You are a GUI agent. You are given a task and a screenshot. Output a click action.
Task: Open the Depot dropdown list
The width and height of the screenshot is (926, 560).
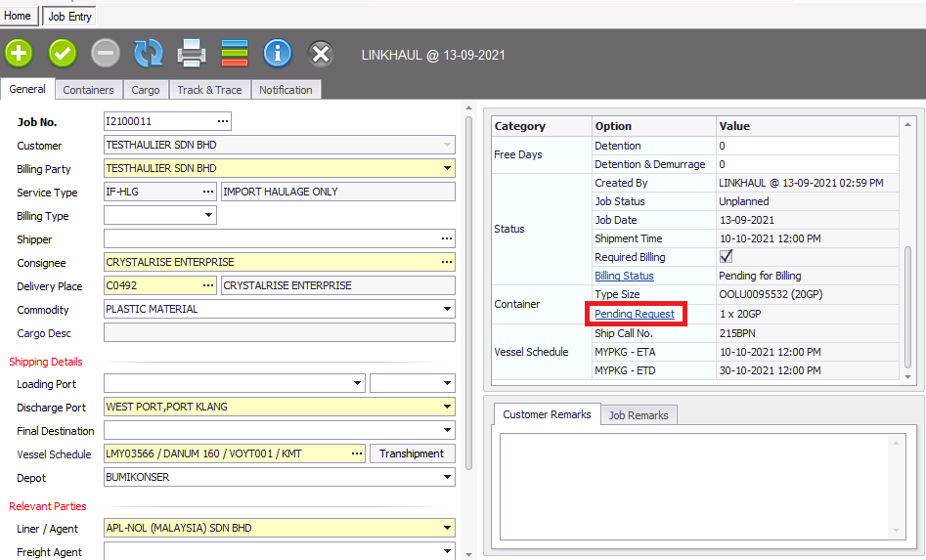(x=447, y=478)
